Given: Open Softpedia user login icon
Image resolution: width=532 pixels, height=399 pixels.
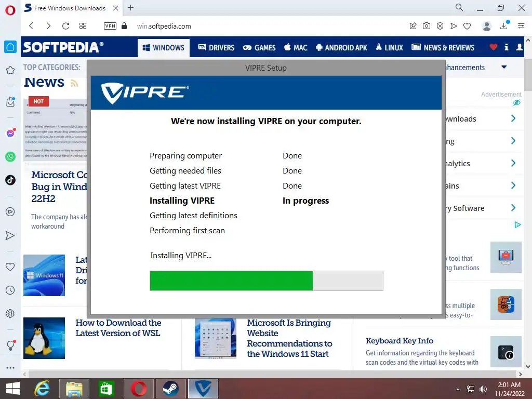Looking at the screenshot, I should tap(519, 47).
